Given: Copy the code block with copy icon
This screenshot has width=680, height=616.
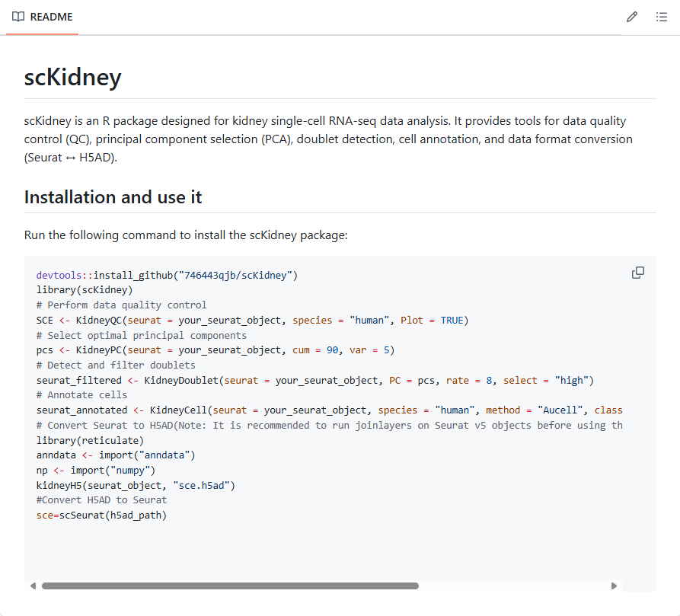Looking at the screenshot, I should (x=638, y=273).
